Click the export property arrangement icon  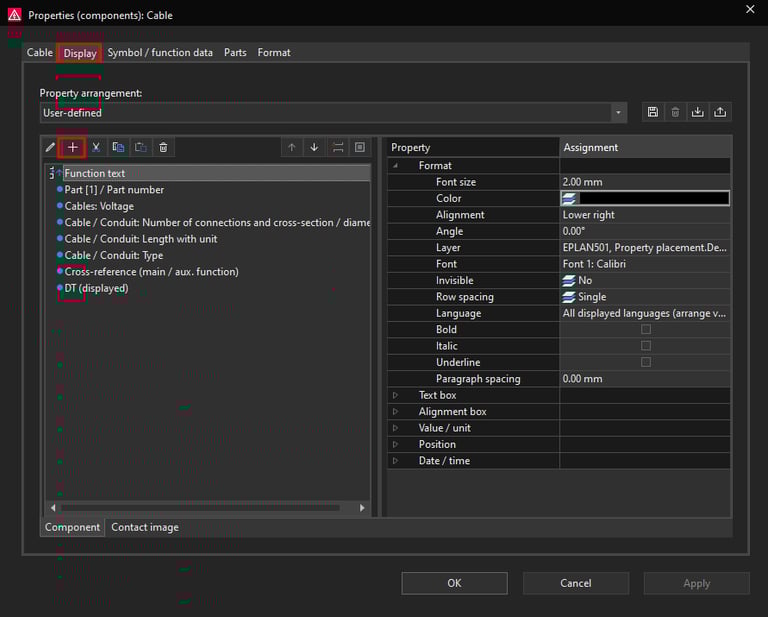[720, 112]
